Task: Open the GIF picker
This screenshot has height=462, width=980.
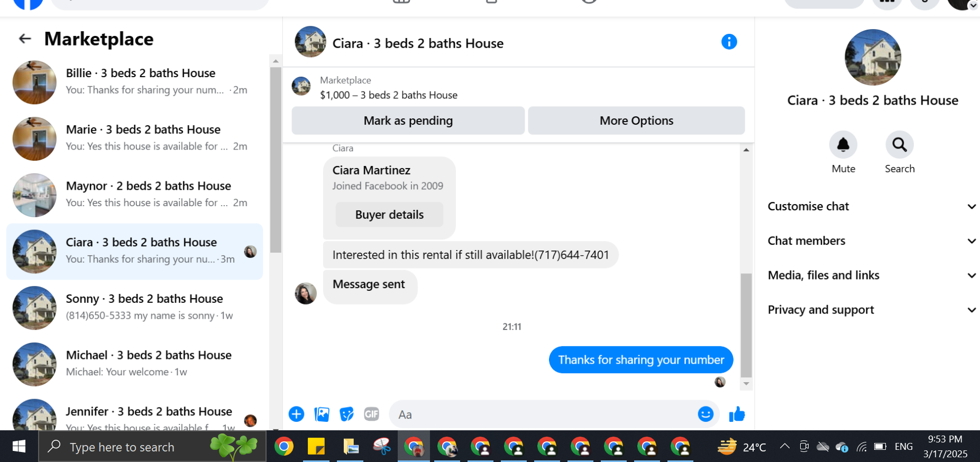Action: pos(371,414)
